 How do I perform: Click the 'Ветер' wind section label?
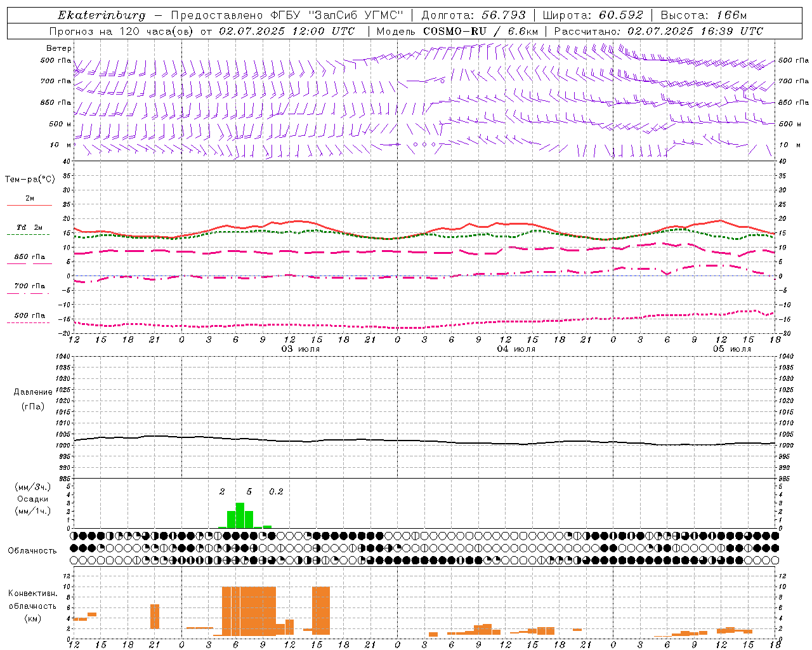coord(59,48)
